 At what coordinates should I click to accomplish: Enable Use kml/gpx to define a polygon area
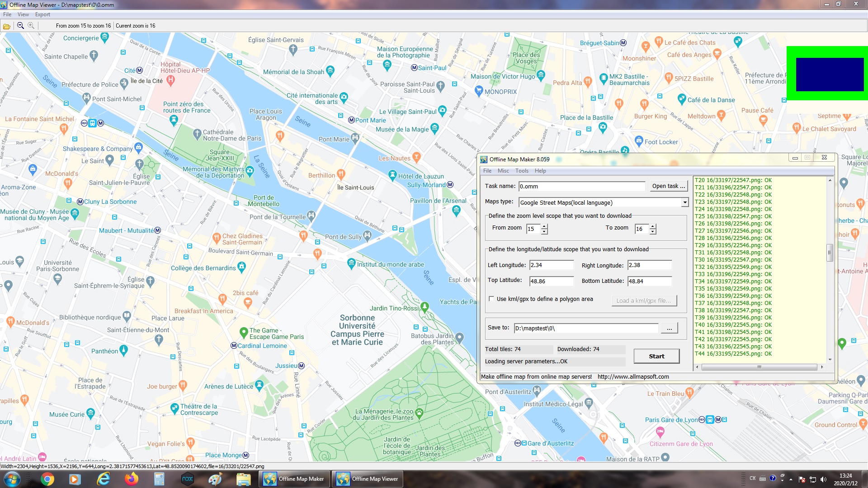[491, 299]
